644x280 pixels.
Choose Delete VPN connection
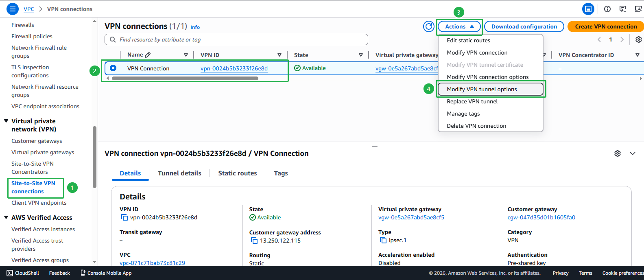point(490,126)
